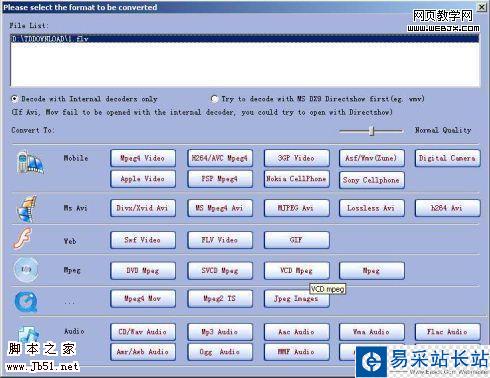
Task: Select h264 Avi output
Action: pos(448,208)
